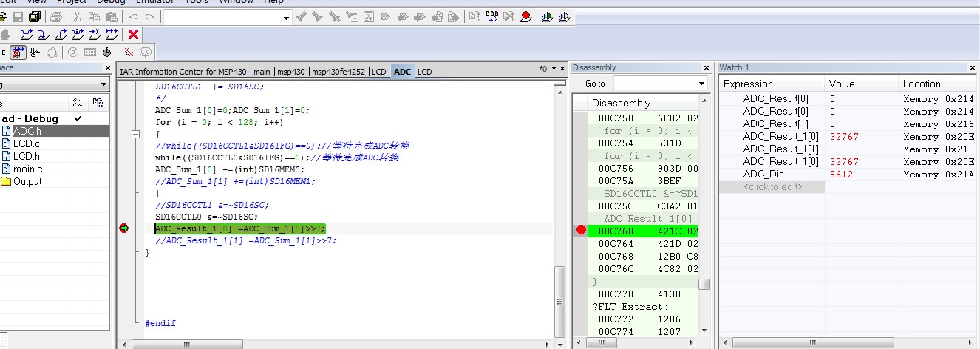Click the Undo arrow icon
Viewport: 980px width, 349px height.
click(133, 16)
